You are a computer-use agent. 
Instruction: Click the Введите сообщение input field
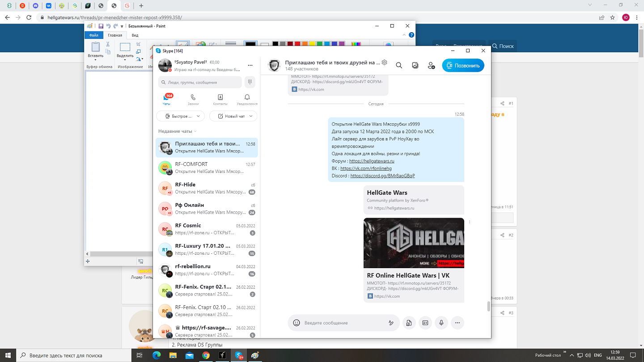coord(344,323)
